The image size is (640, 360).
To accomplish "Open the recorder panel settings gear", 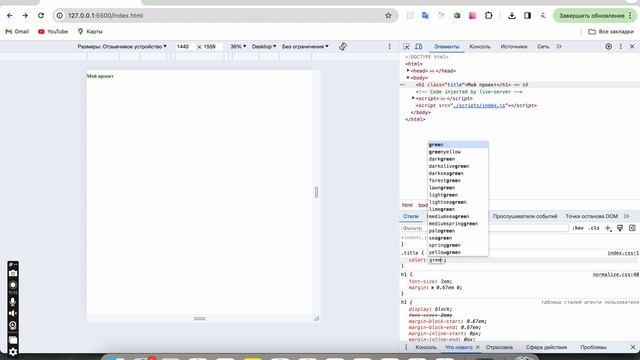I will click(x=13, y=352).
